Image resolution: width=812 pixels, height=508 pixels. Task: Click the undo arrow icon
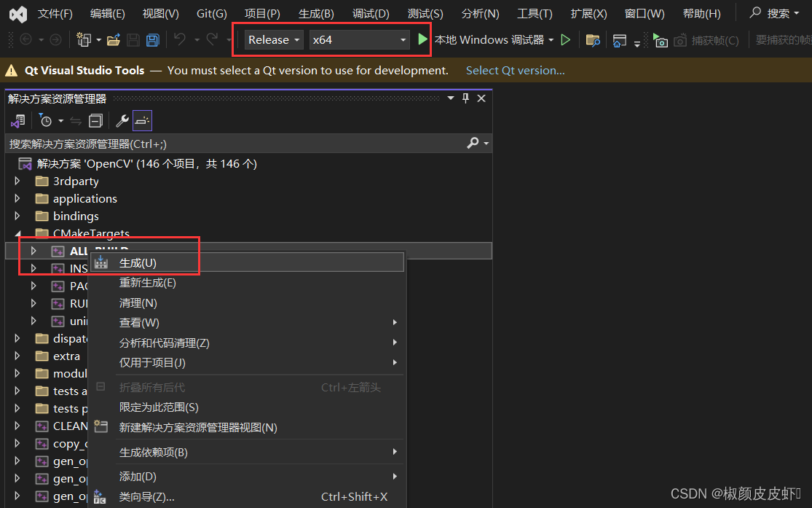pos(180,39)
